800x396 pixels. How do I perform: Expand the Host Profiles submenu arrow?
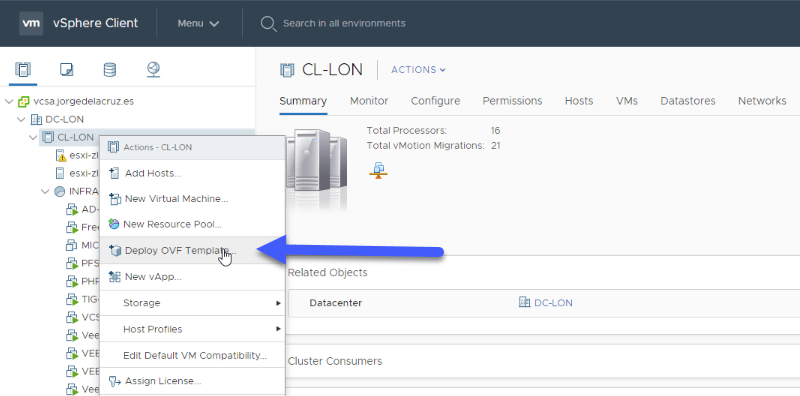[x=279, y=329]
